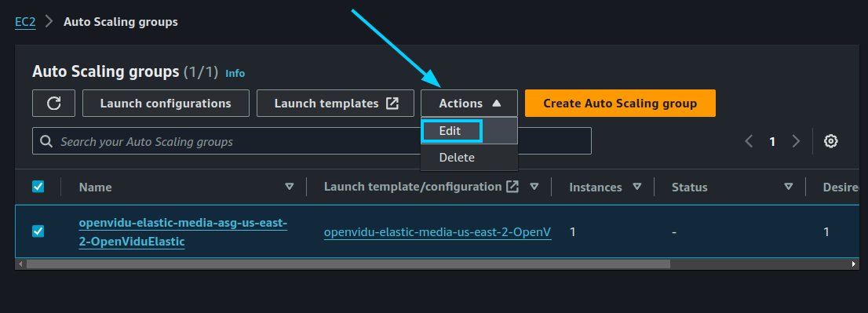Click the search magnifier icon
Viewport: 868px width, 313px height.
tap(46, 141)
